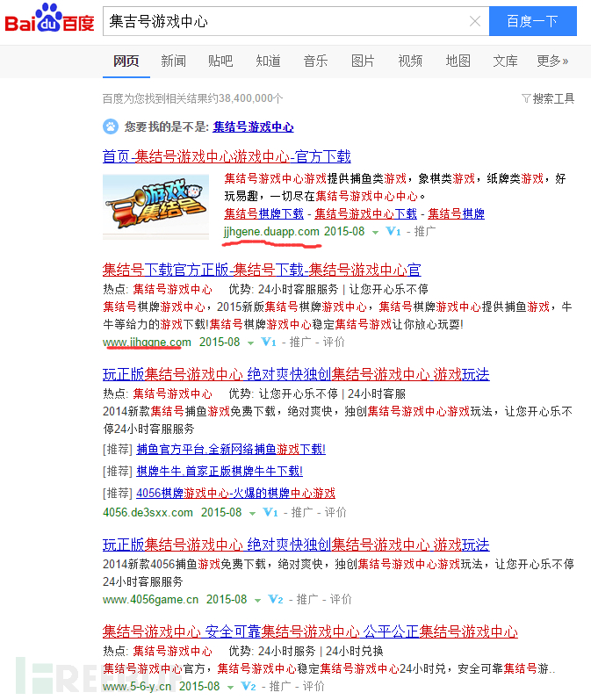Click the www.jihggne.com URL
Image resolution: width=591 pixels, height=700 pixels.
(147, 343)
